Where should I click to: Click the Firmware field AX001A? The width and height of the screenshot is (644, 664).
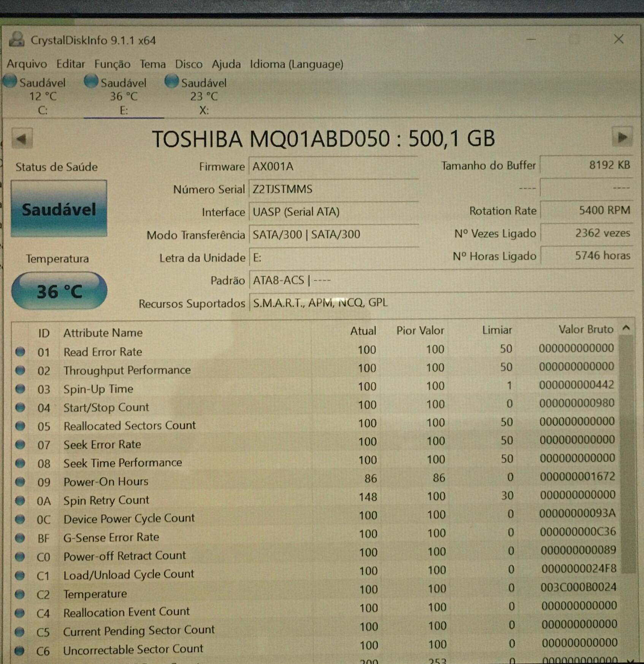pos(334,167)
